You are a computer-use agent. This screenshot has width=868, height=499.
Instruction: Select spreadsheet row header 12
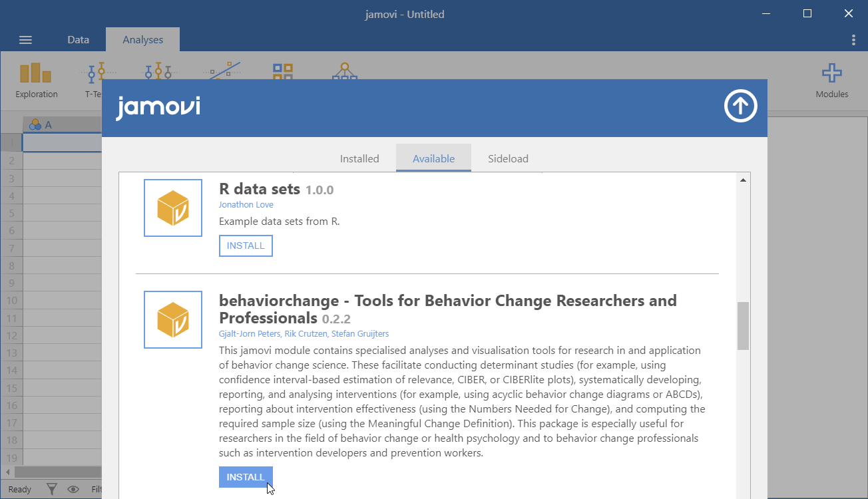[11, 335]
